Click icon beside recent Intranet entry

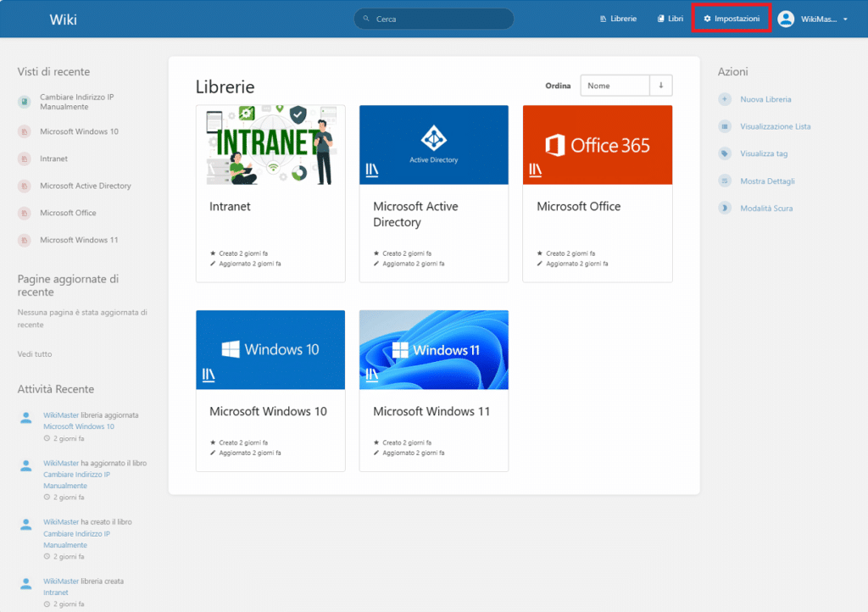(25, 159)
